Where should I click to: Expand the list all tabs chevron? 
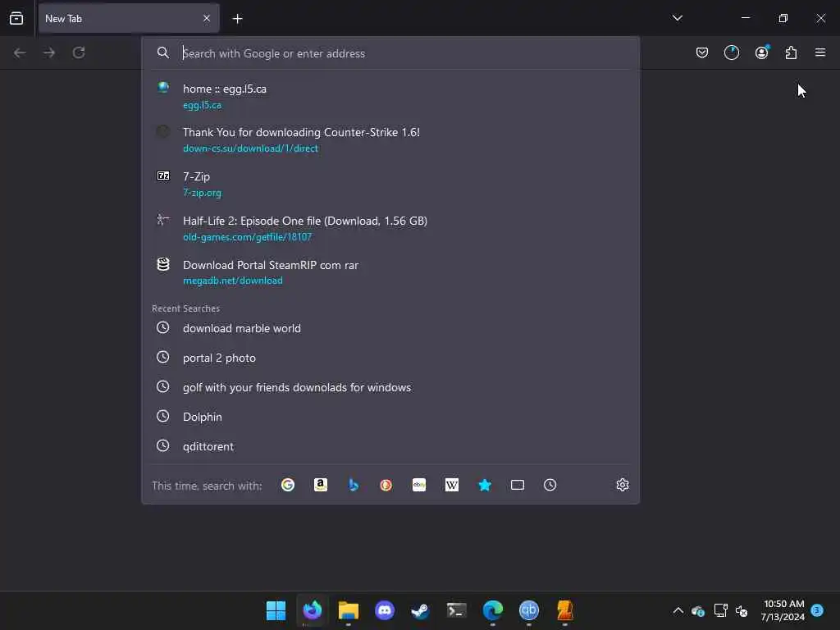click(x=677, y=18)
